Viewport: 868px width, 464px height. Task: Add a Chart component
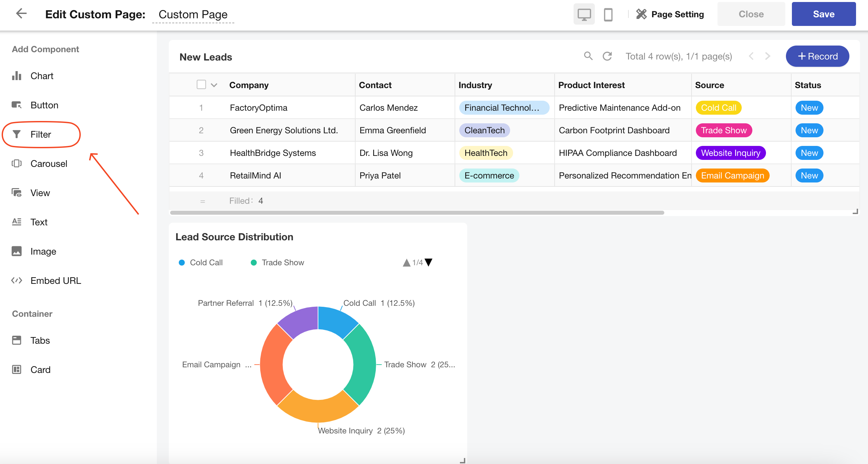42,76
